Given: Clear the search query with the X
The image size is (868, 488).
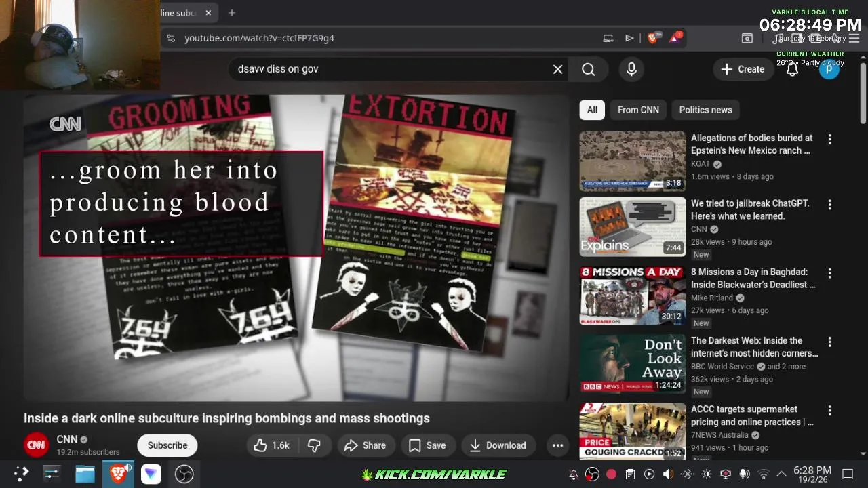Looking at the screenshot, I should 557,69.
